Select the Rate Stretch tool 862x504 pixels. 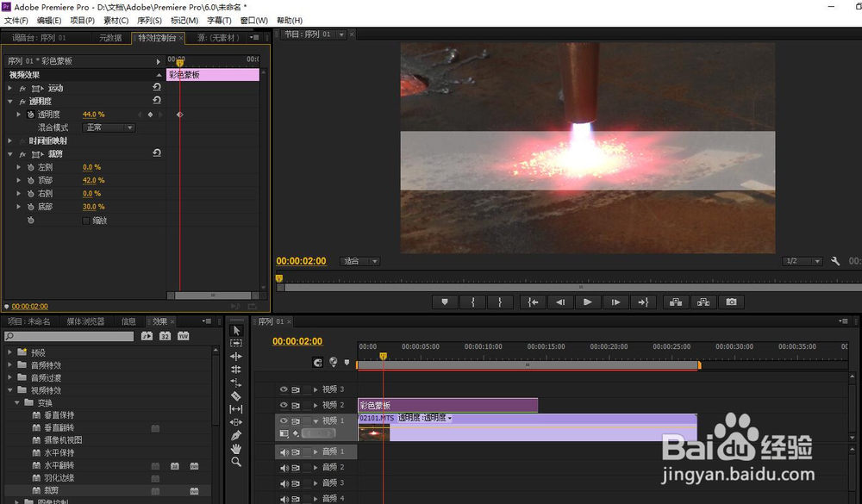(236, 383)
